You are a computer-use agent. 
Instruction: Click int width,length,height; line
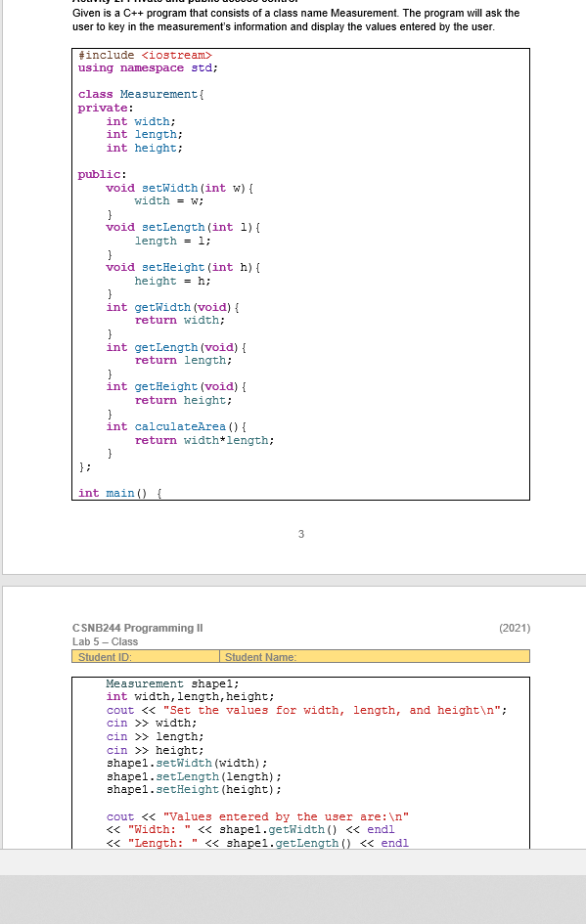click(x=191, y=696)
